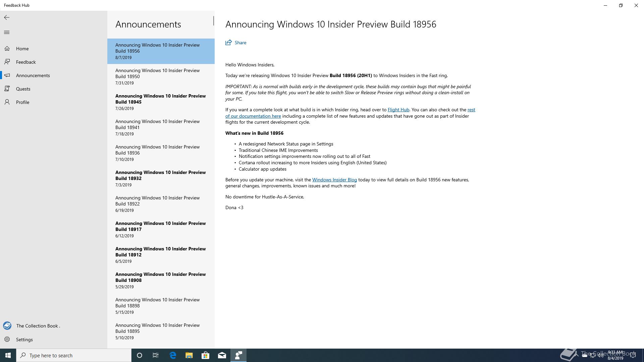This screenshot has height=362, width=644.
Task: Click The Collection Book account name
Action: click(38, 326)
